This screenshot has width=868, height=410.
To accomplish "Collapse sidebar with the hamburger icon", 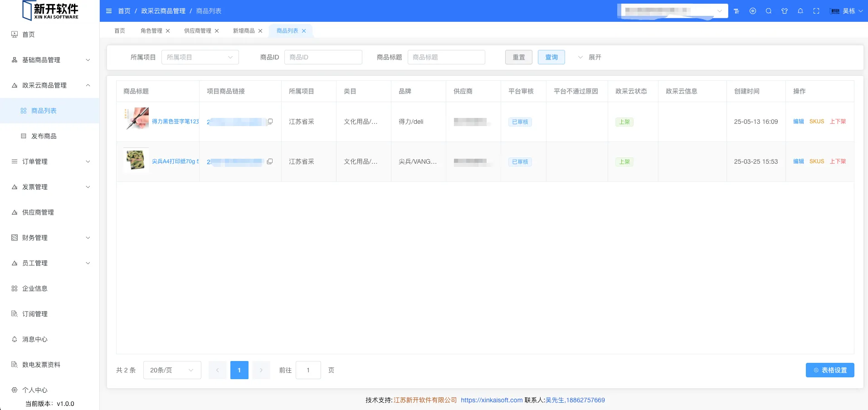I will (x=109, y=11).
